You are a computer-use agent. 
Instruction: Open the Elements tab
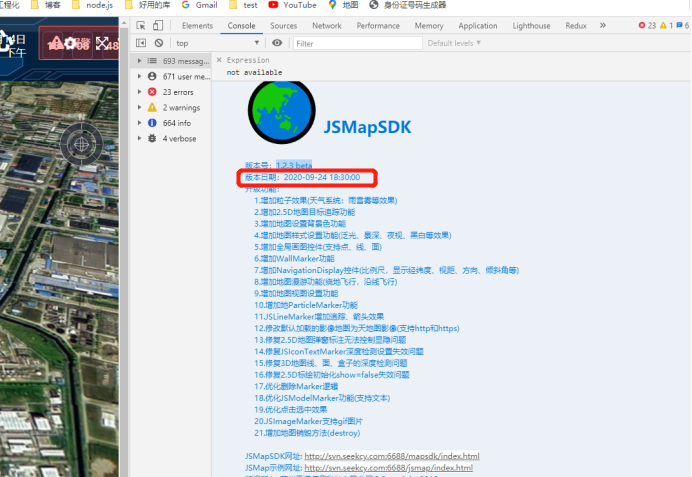coord(197,26)
